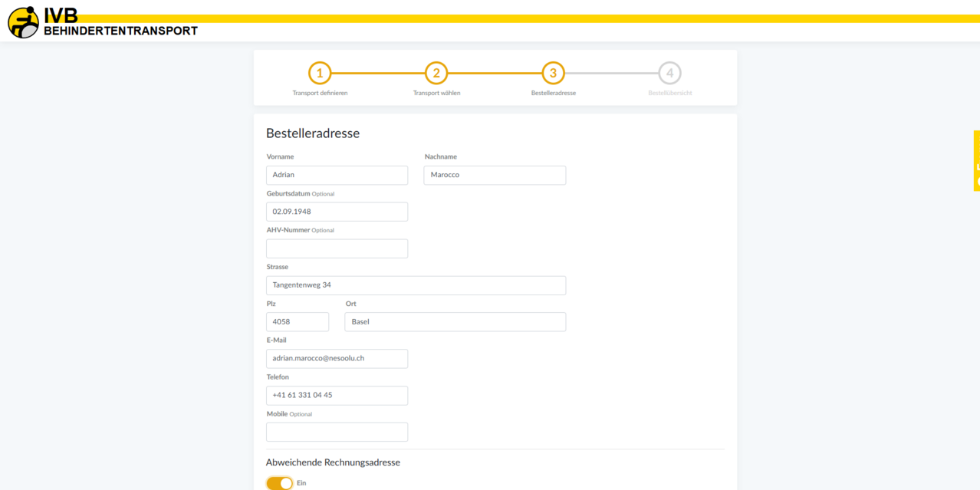Click the Plz field with 4058

298,322
